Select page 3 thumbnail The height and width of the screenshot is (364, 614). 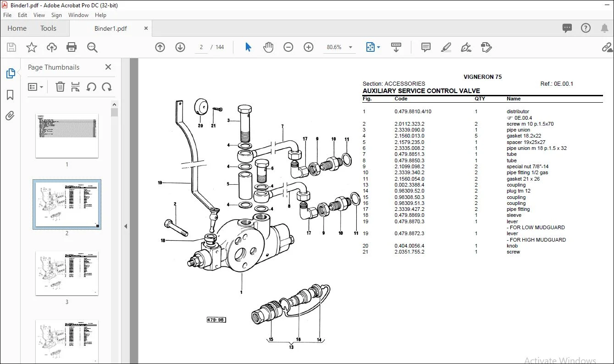67,273
